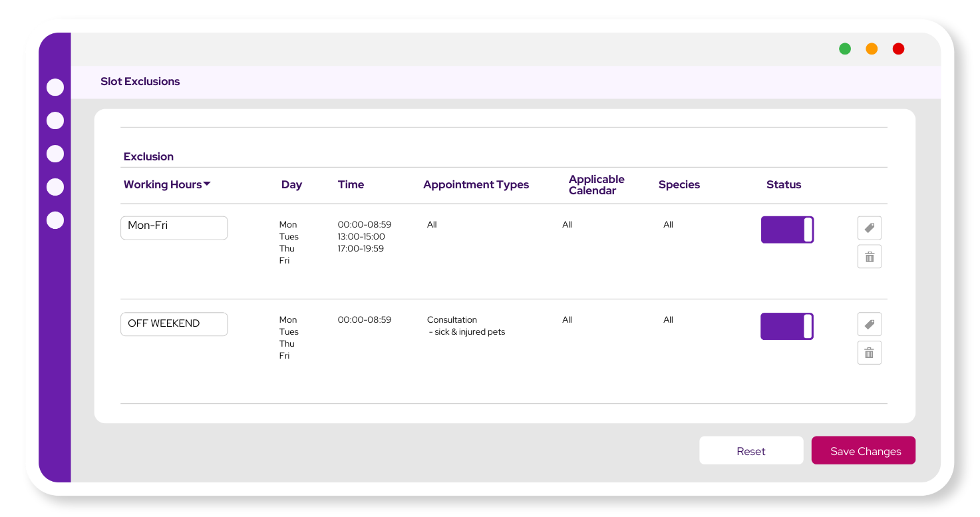This screenshot has width=980, height=517.
Task: Click the tag icon in the OFF WEEKEND row
Action: point(869,324)
